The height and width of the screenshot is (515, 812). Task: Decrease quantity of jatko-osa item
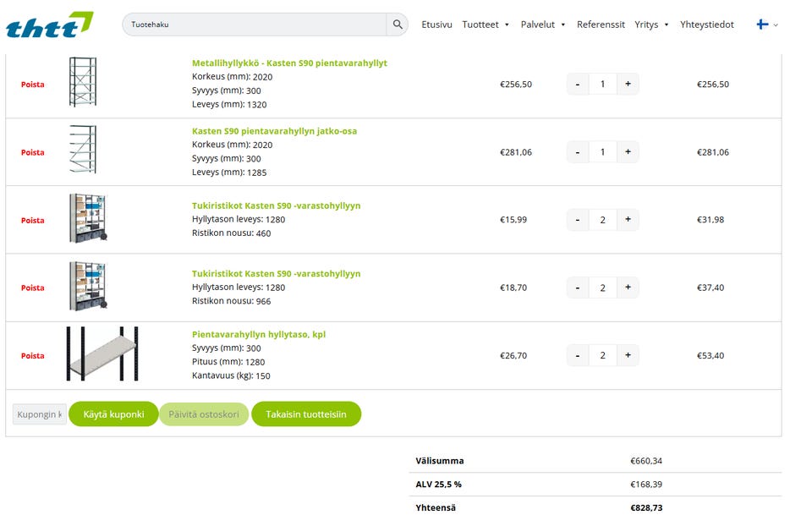click(578, 152)
